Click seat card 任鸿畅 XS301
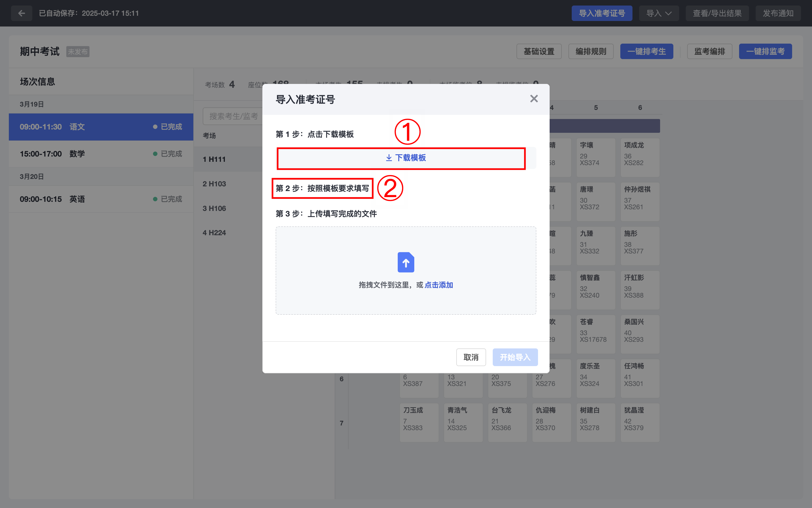The image size is (812, 508). coord(640,378)
